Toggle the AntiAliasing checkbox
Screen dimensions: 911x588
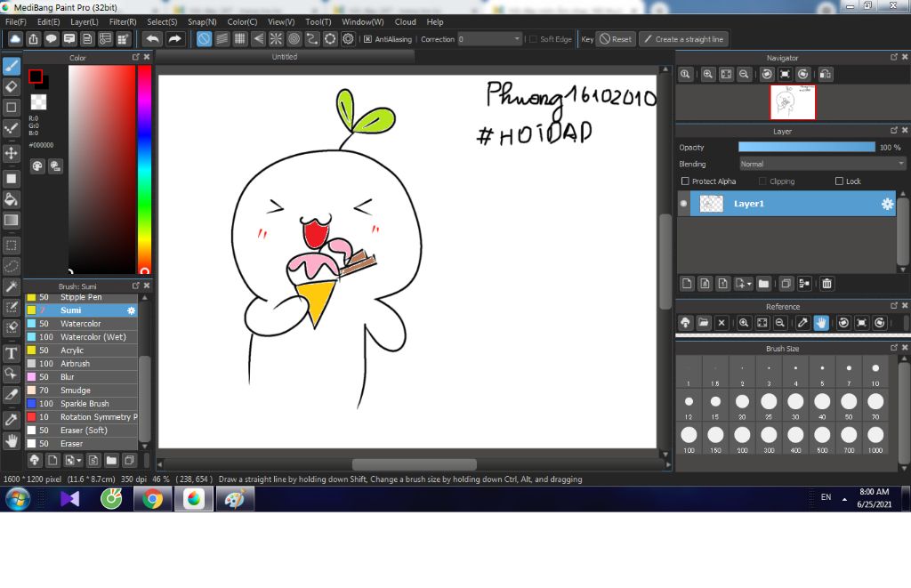click(367, 39)
